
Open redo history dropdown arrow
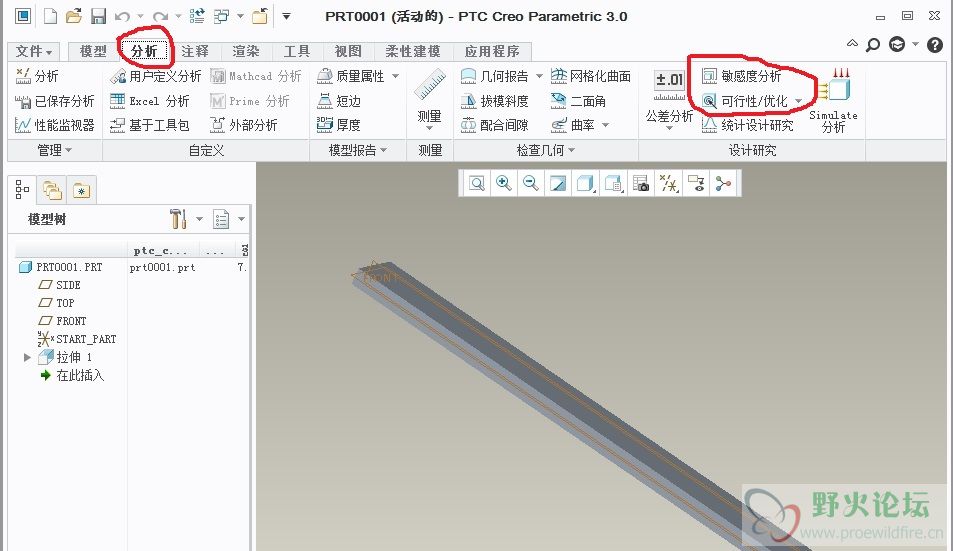[178, 16]
